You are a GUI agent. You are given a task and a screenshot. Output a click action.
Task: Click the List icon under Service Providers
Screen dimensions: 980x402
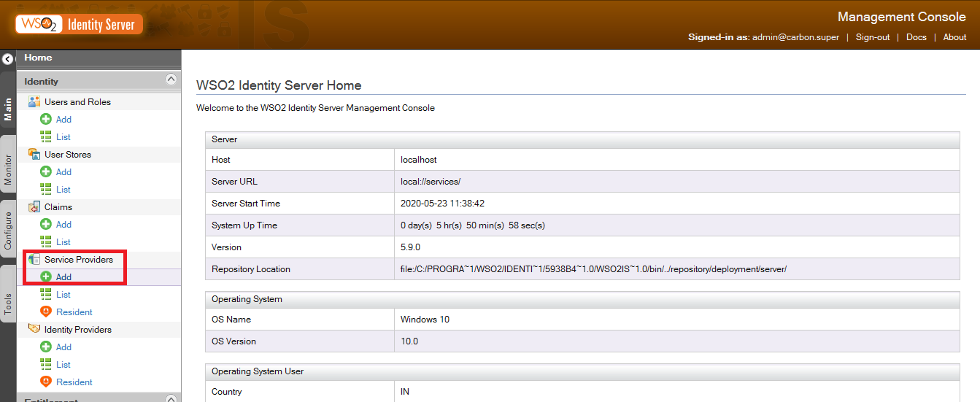(46, 294)
